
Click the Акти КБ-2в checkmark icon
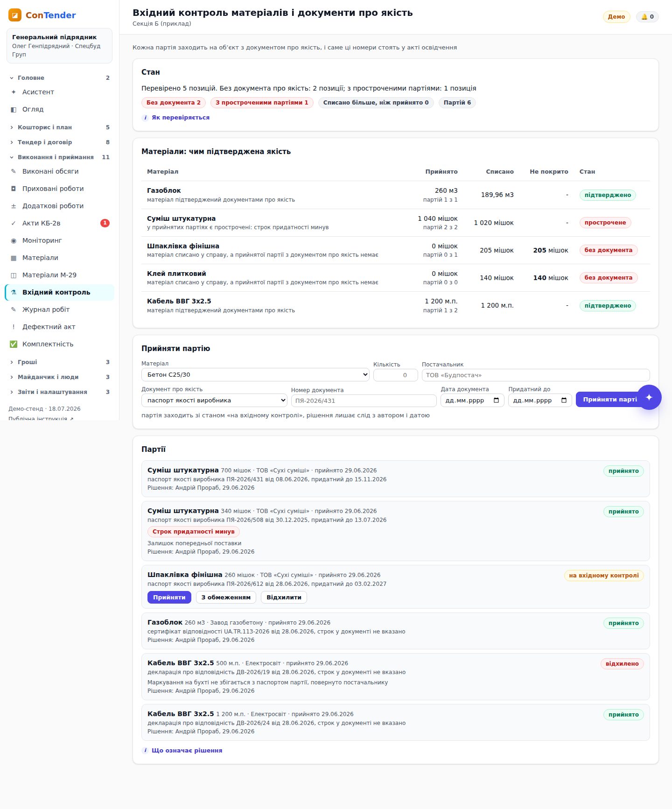pos(14,223)
